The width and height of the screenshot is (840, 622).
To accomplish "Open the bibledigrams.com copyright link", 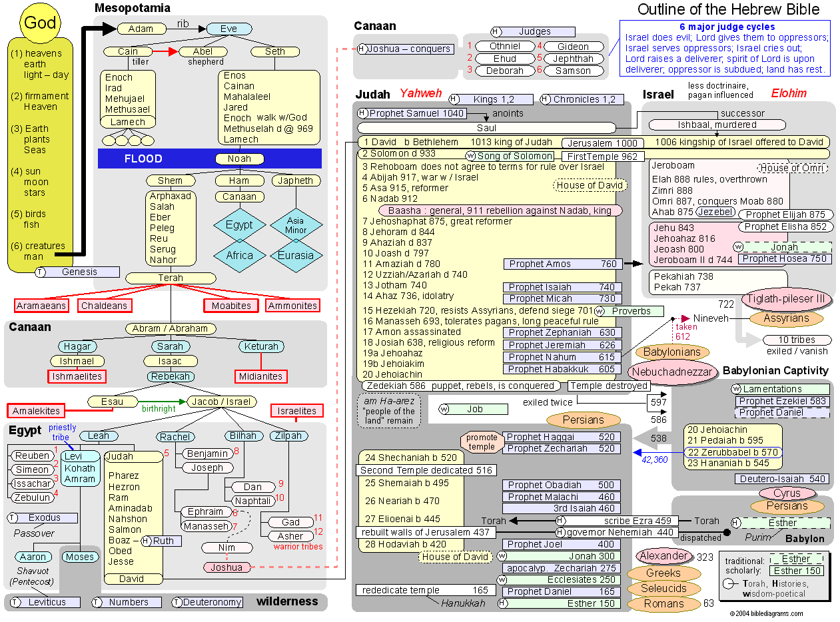I will [x=766, y=613].
